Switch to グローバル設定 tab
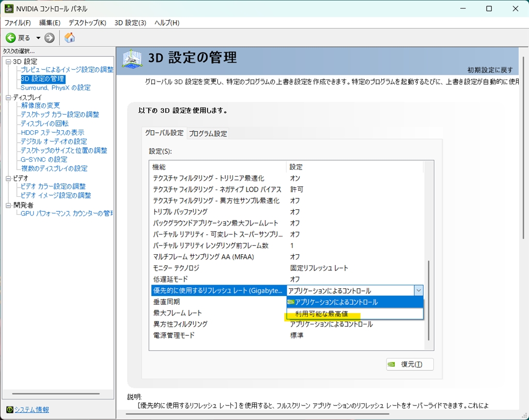529x420 pixels. coord(164,133)
